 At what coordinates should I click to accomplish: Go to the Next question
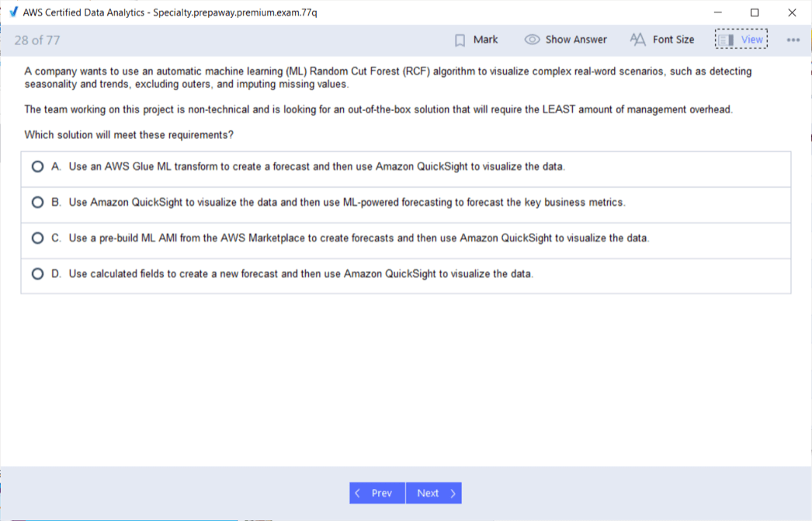(x=434, y=493)
